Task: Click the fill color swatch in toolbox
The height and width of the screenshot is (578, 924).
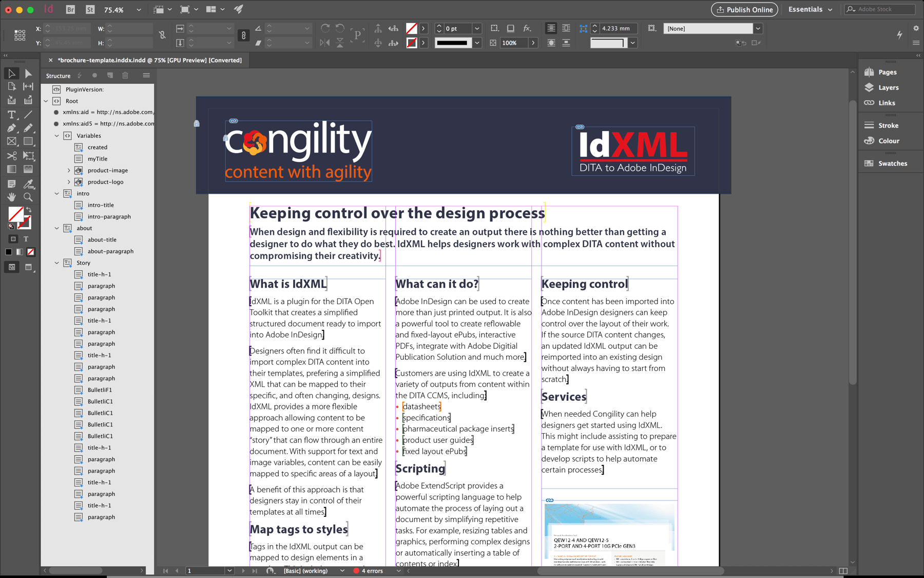Action: pos(15,214)
